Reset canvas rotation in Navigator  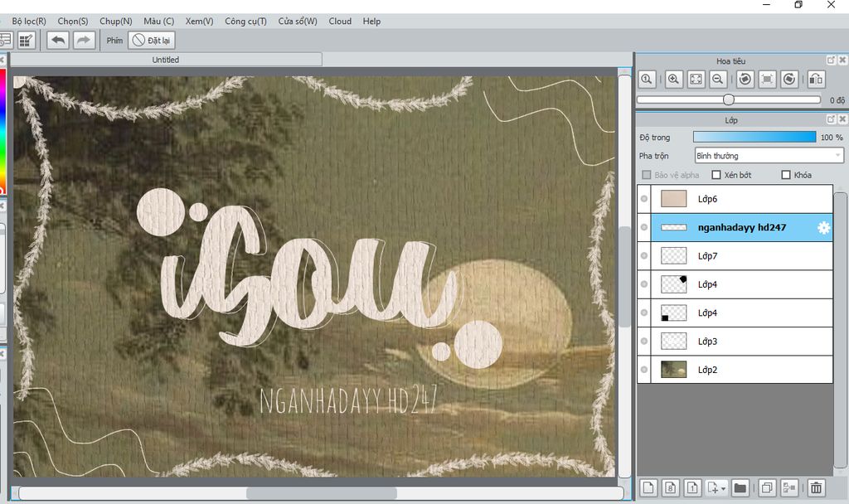tap(767, 79)
